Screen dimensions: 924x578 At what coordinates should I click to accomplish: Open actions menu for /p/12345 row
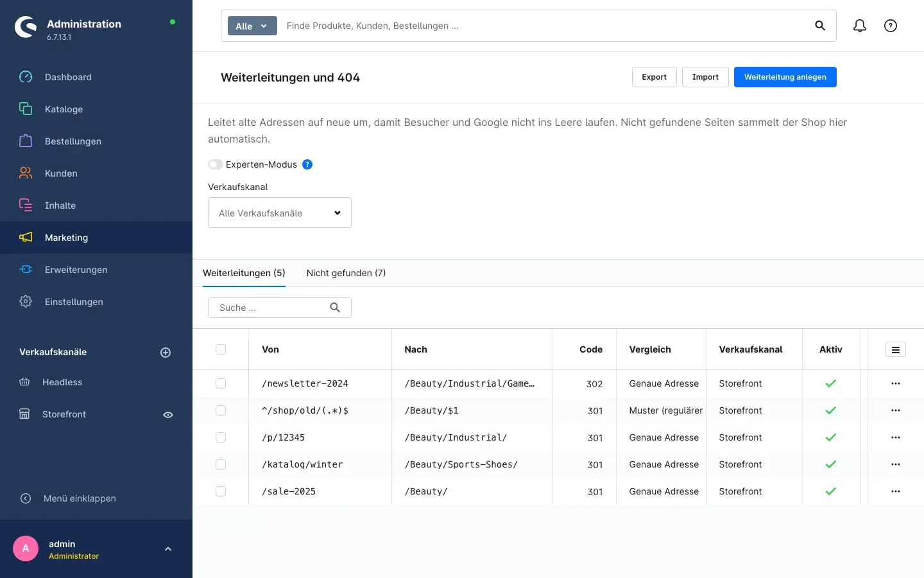[x=896, y=437]
